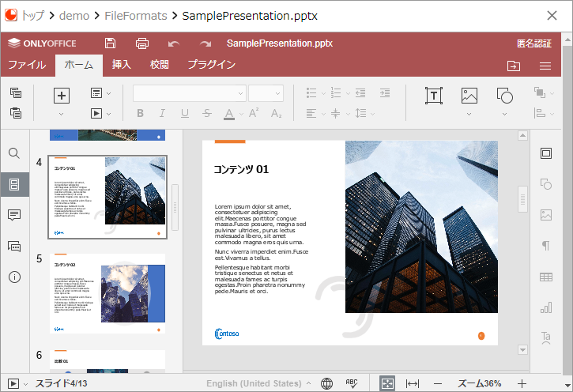
Task: Open the ファイル tab
Action: [27, 65]
